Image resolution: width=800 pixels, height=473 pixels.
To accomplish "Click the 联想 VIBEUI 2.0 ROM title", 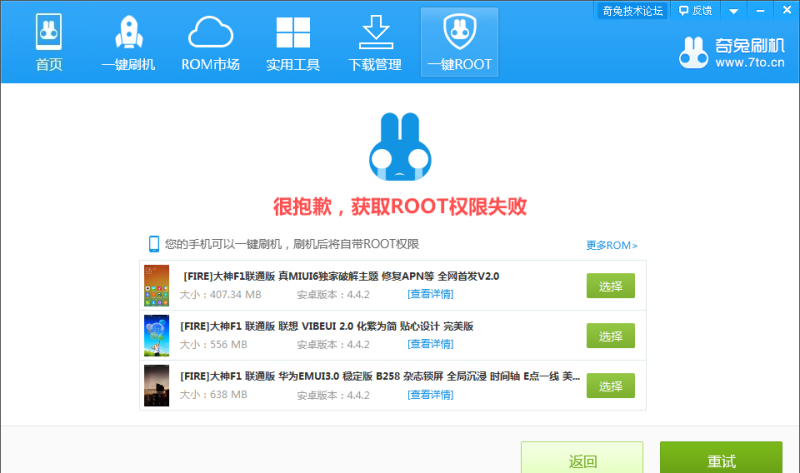I will (x=327, y=326).
